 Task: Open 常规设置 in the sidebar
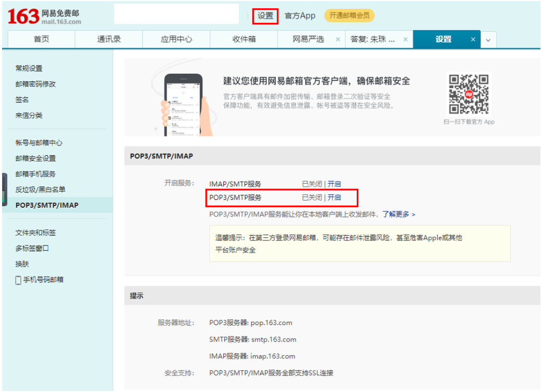pyautogui.click(x=29, y=69)
